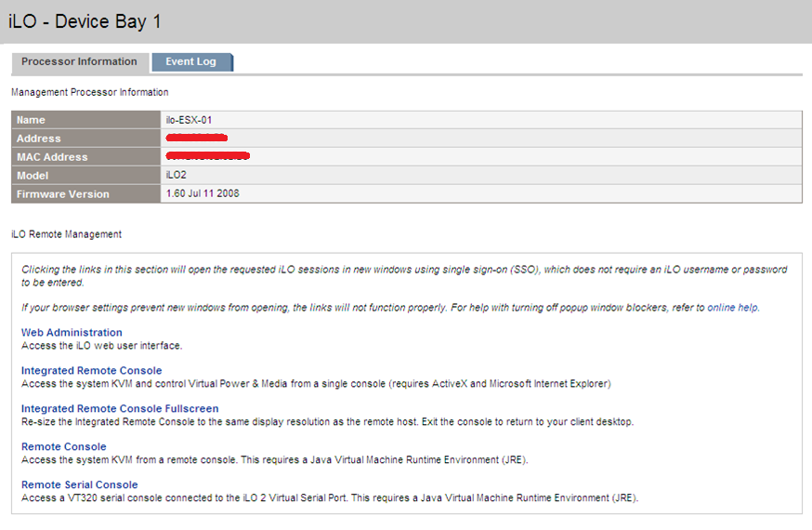Open the online help link
The height and width of the screenshot is (530, 812).
(x=733, y=308)
